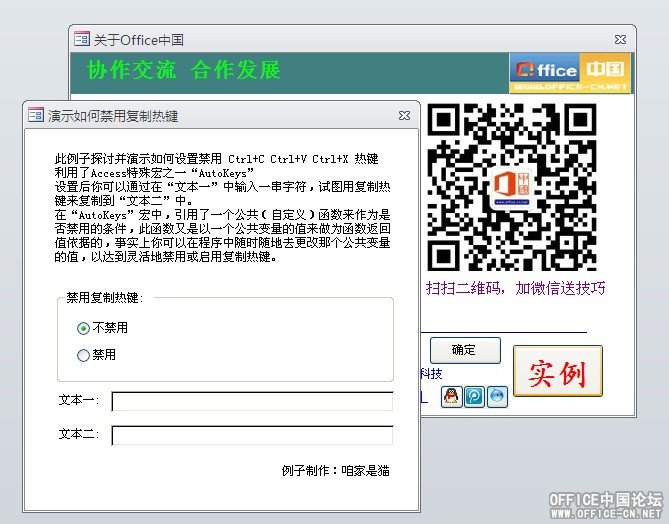Click the form icon in 关于Office中国 title bar
The width and height of the screenshot is (669, 524).
coord(81,39)
